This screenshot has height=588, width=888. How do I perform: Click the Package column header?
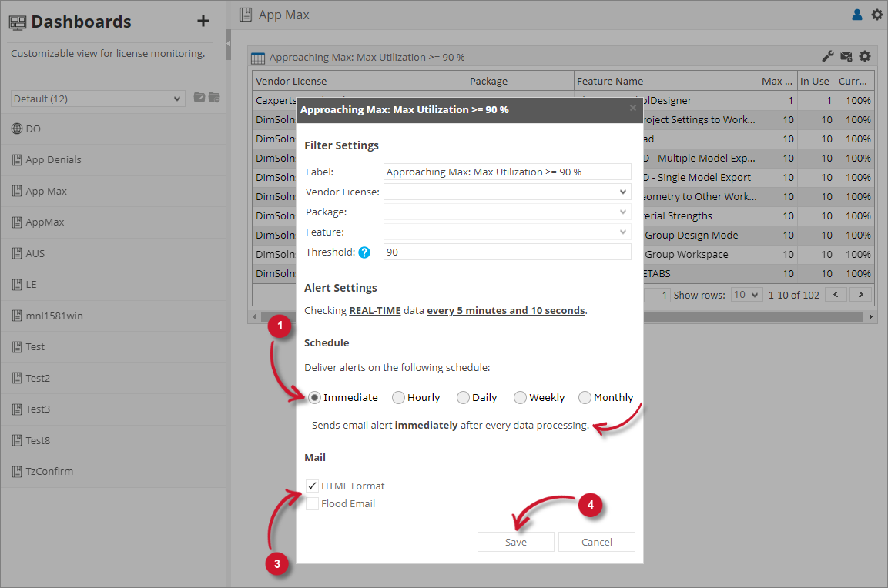point(521,81)
